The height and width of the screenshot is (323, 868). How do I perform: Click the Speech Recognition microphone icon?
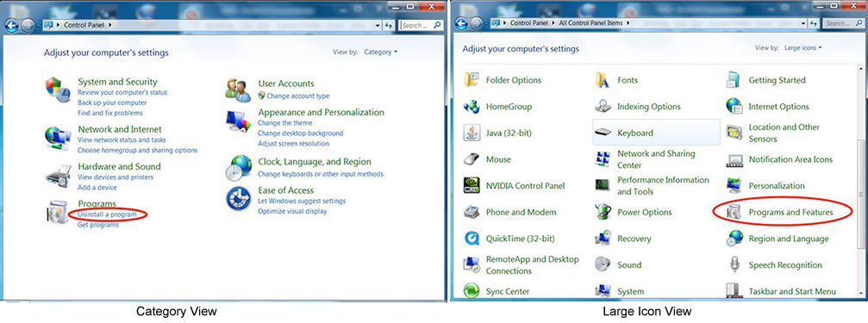[734, 265]
